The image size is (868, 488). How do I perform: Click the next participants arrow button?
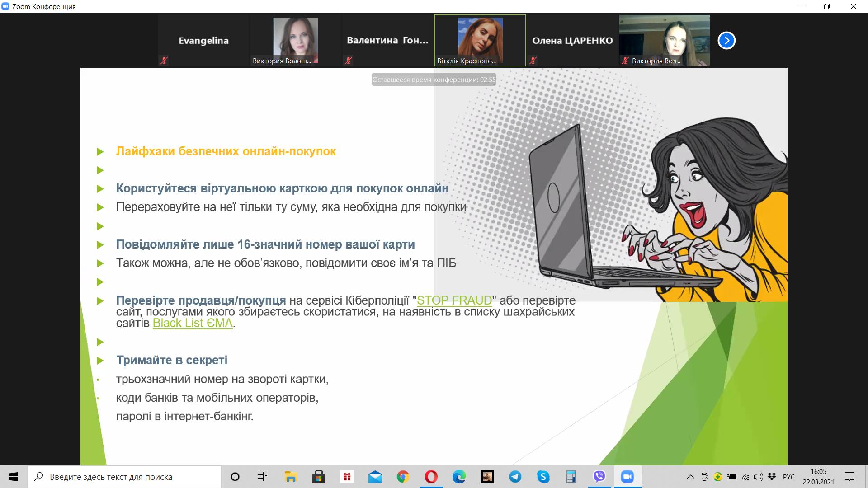coord(726,41)
